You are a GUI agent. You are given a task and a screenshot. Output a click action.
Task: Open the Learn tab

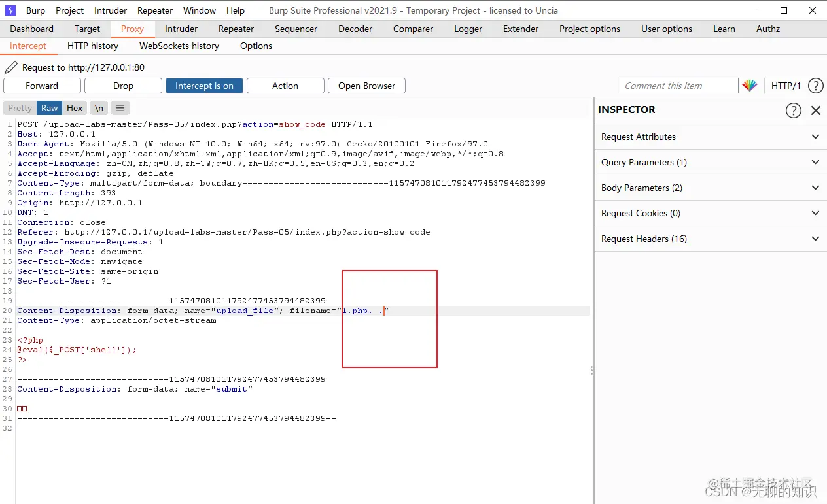click(724, 29)
